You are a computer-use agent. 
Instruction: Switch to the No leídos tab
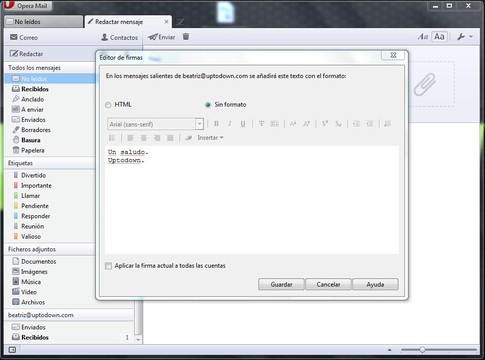pos(43,22)
